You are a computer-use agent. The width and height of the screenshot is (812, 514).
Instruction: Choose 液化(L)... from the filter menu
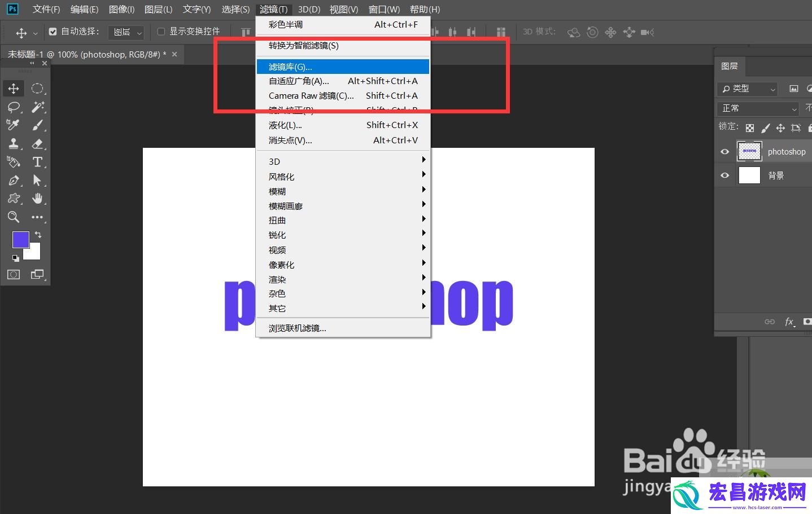343,125
